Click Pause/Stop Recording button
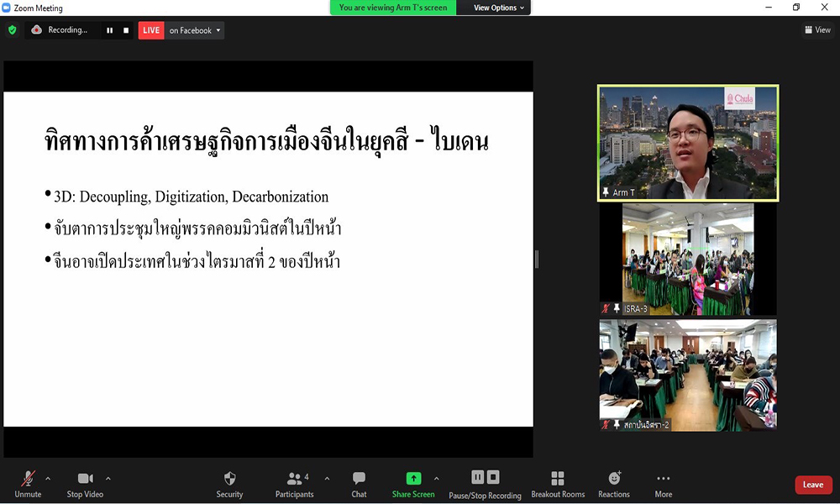This screenshot has height=504, width=840. (x=485, y=483)
